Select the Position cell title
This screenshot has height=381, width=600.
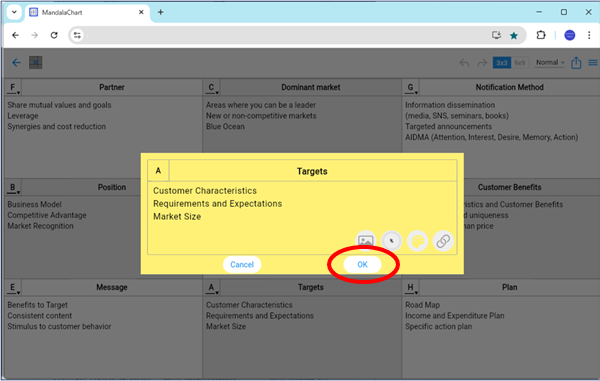[x=112, y=187]
